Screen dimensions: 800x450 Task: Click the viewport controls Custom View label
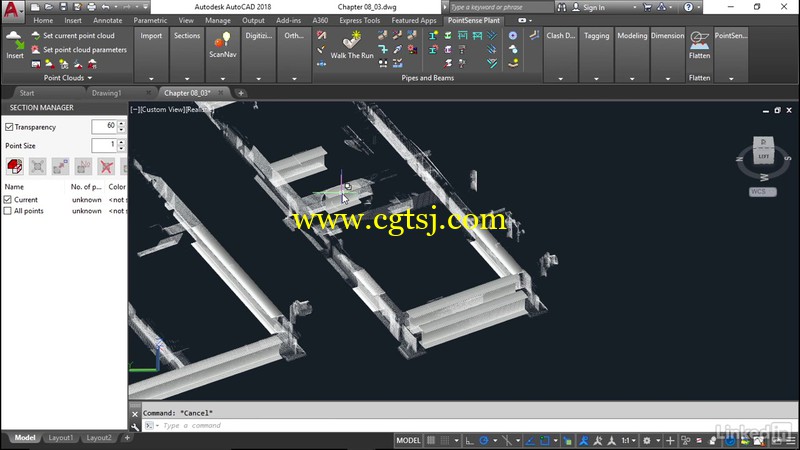point(162,109)
